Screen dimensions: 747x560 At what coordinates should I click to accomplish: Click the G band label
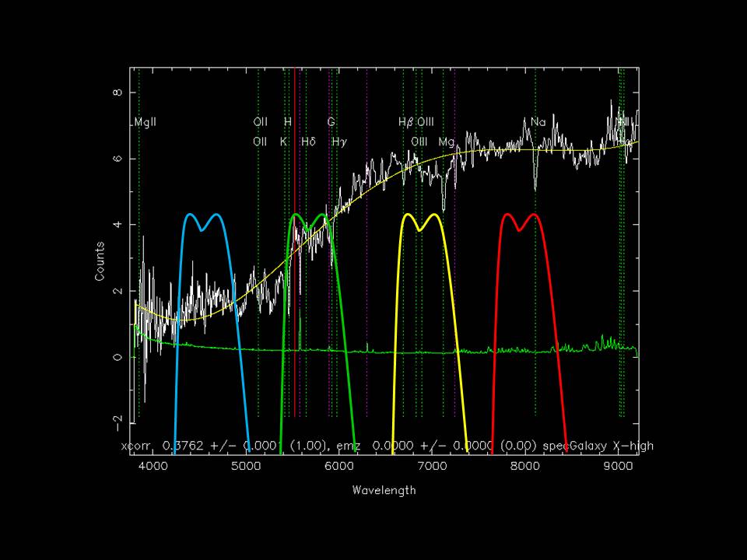click(x=331, y=122)
